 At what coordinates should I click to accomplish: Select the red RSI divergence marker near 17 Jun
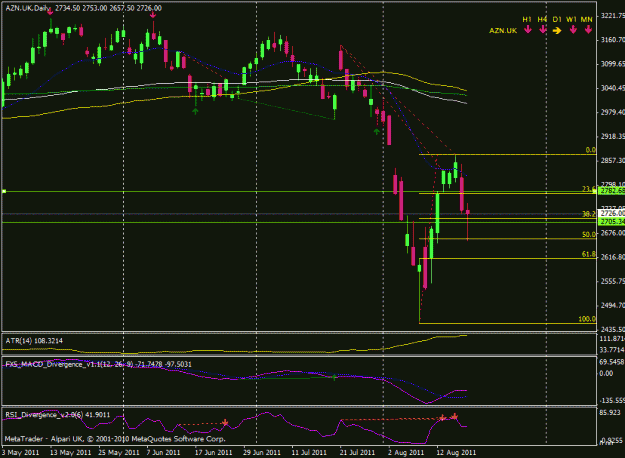pos(225,423)
